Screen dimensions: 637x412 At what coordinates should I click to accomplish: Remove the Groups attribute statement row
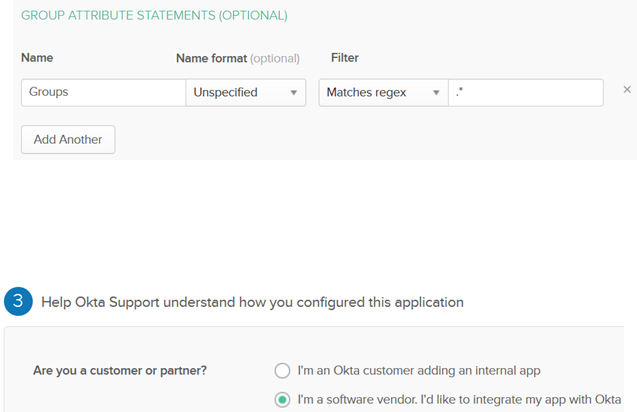pyautogui.click(x=627, y=90)
